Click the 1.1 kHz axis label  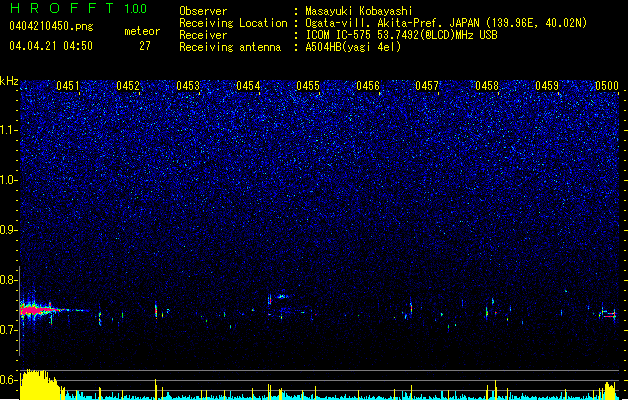point(8,130)
